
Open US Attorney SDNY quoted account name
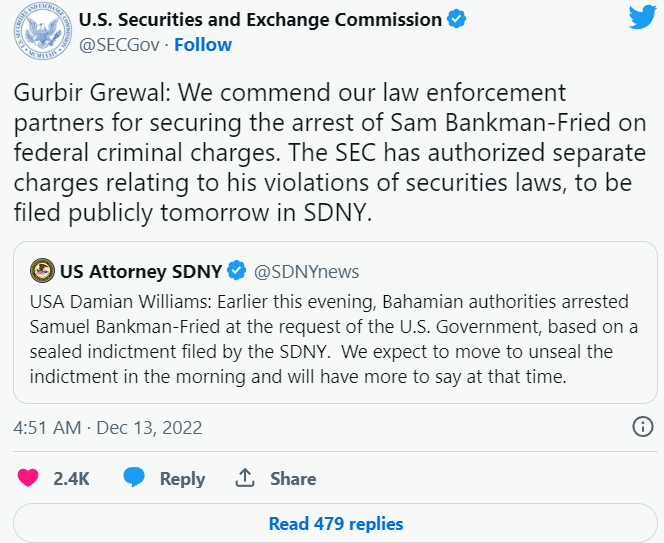(141, 271)
